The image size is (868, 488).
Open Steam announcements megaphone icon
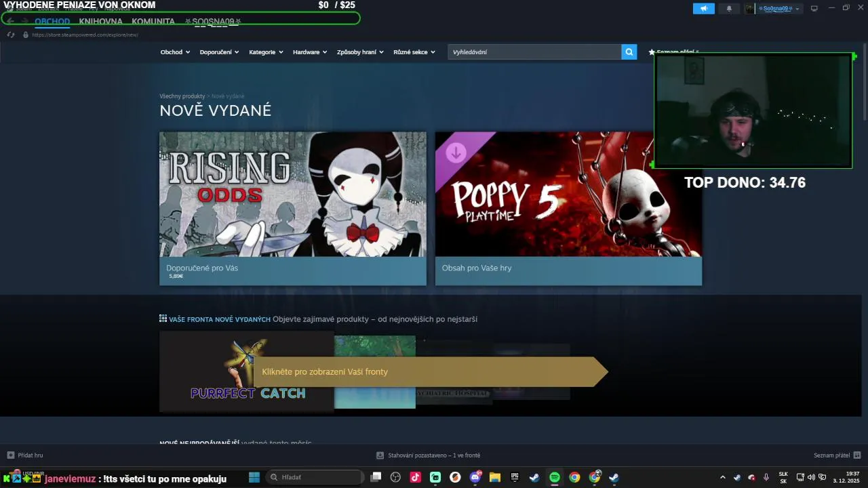[x=703, y=9]
